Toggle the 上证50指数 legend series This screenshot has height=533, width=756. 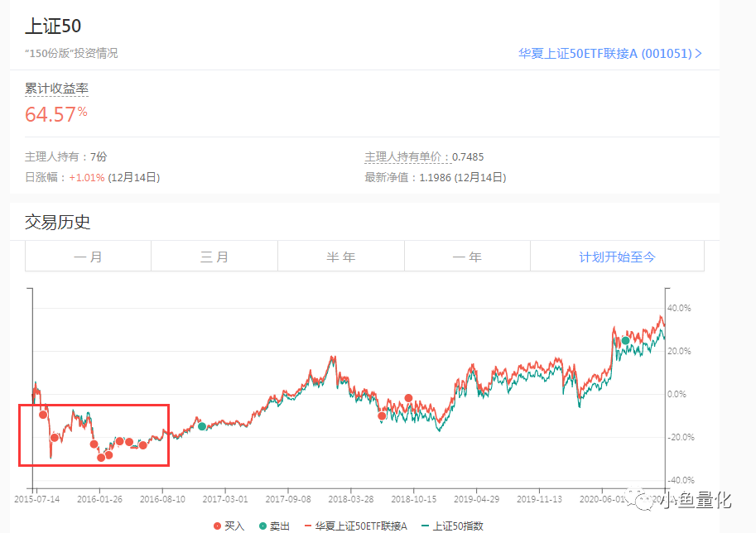coord(452,526)
